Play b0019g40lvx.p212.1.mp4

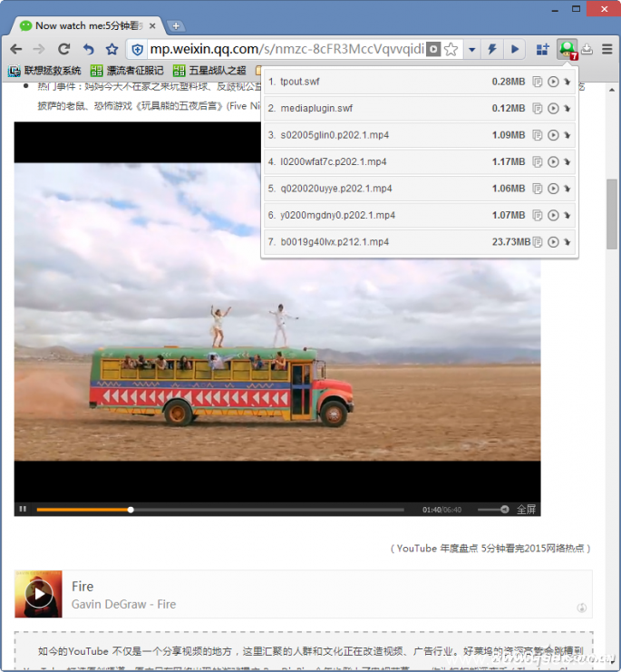[x=553, y=242]
